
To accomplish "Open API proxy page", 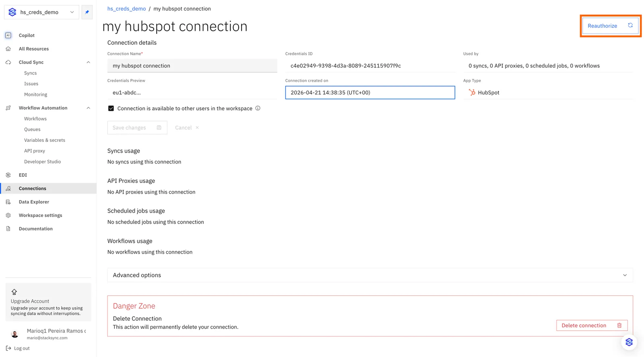I will pos(35,151).
